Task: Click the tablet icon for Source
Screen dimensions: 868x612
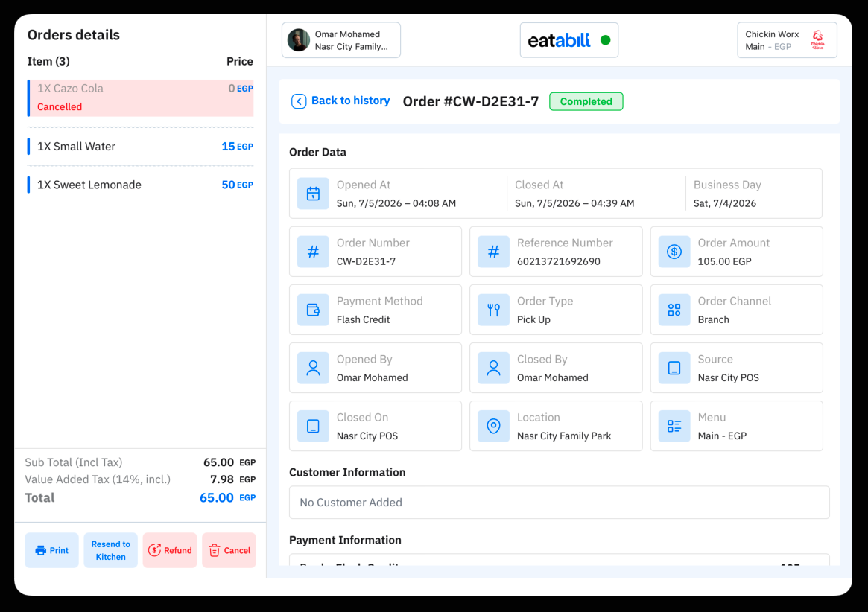Action: click(674, 368)
